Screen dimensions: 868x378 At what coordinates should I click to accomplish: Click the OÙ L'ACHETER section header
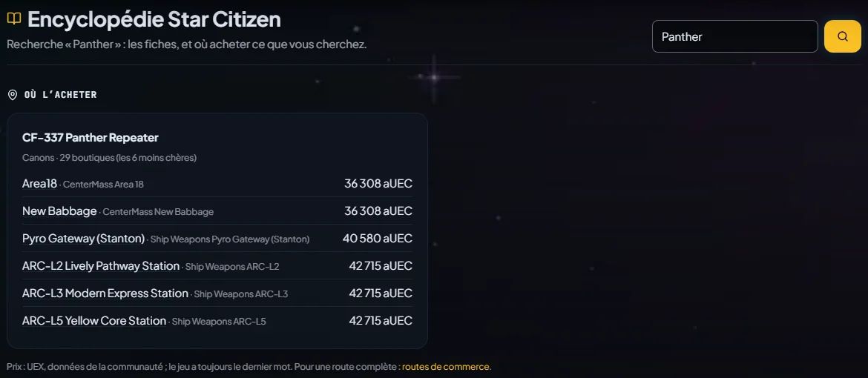tap(60, 95)
